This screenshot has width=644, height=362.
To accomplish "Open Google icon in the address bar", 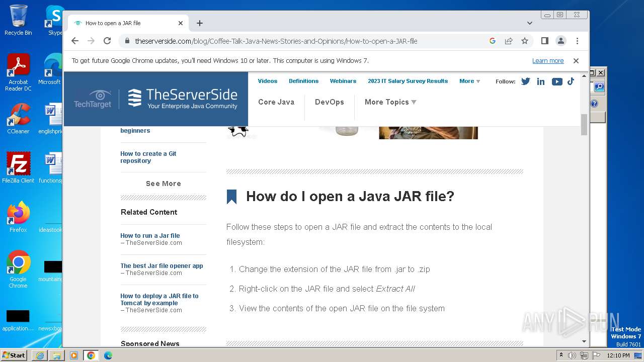I will [493, 41].
